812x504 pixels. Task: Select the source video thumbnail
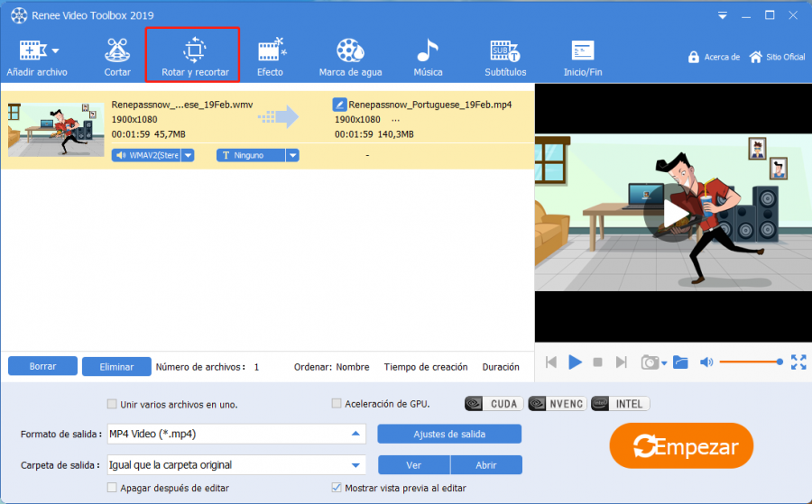56,129
